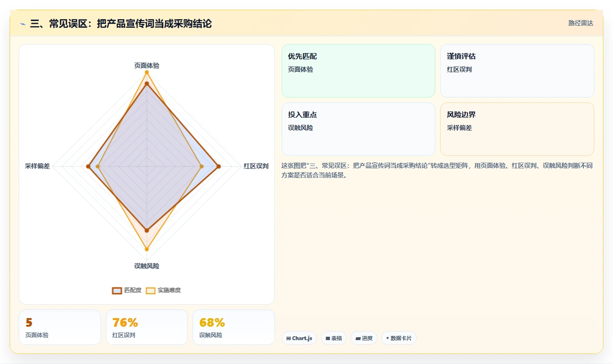Click the 实施难度 legend label text

coord(169,290)
